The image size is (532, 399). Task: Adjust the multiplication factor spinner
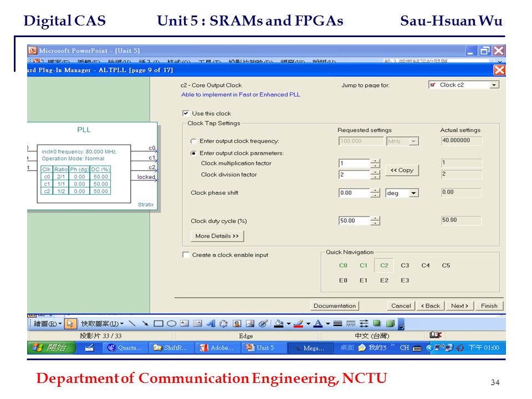pos(375,163)
